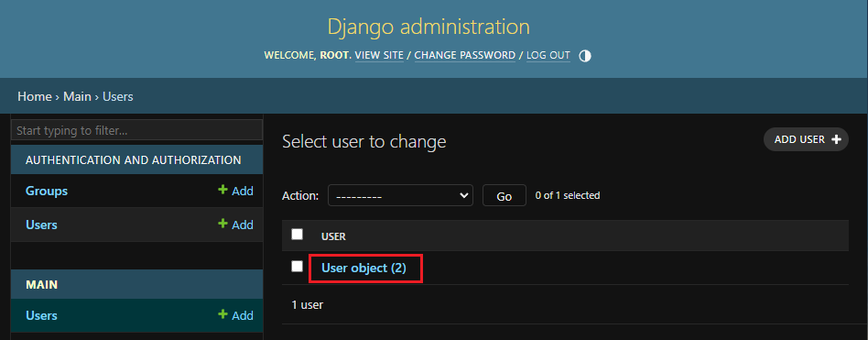Click the Go button
Viewport: 868px width, 340px height.
point(504,195)
